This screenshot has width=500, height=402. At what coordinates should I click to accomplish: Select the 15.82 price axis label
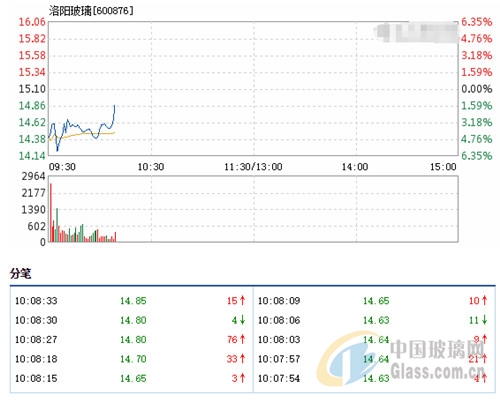tap(32, 39)
